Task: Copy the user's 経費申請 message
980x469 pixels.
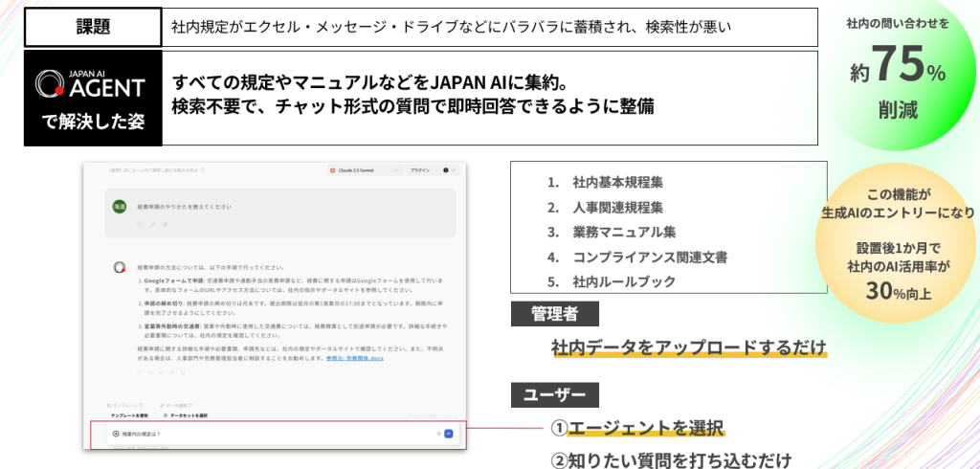Action: tap(140, 223)
